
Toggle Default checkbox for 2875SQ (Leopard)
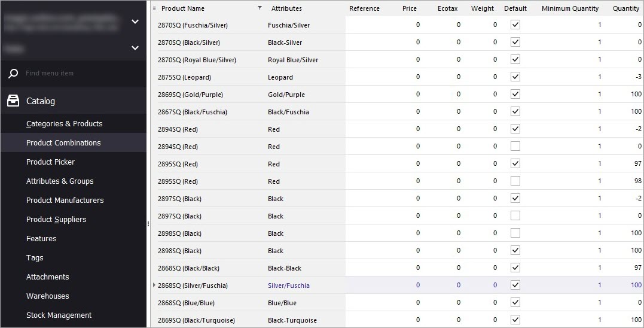[x=515, y=77]
